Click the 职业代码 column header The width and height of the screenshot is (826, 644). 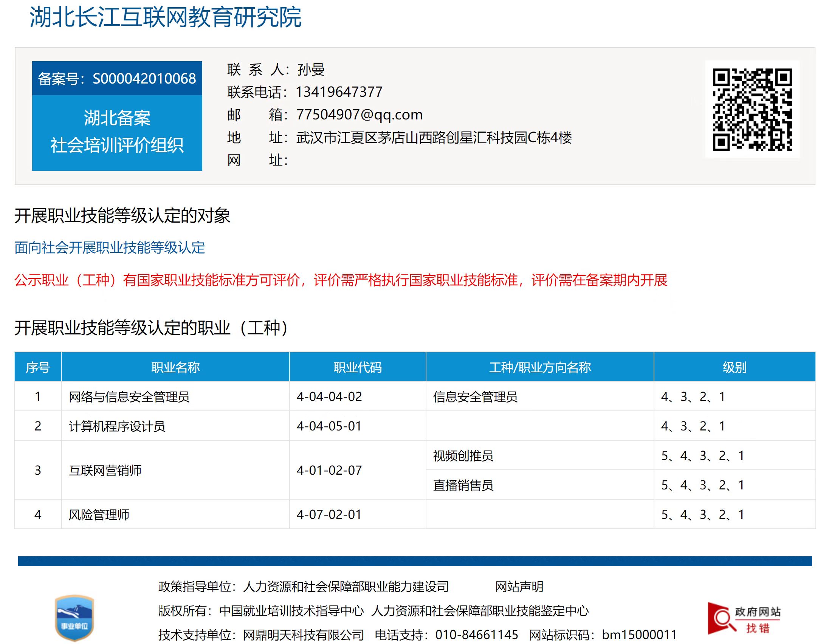click(x=357, y=367)
